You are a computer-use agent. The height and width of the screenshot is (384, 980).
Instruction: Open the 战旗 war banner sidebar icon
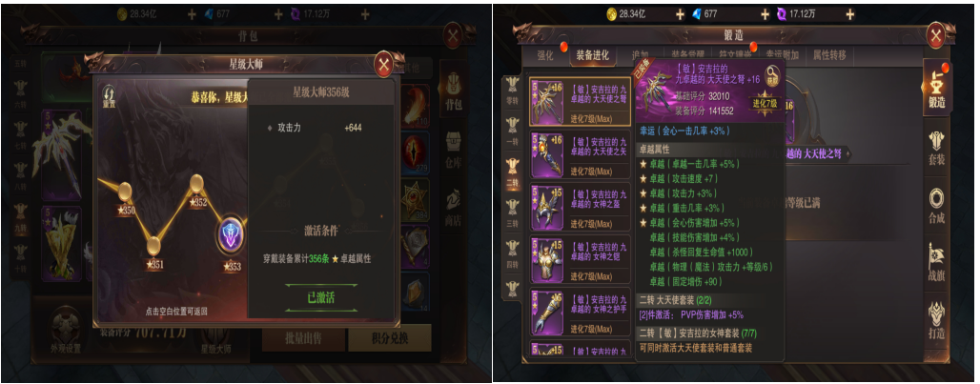(x=936, y=264)
